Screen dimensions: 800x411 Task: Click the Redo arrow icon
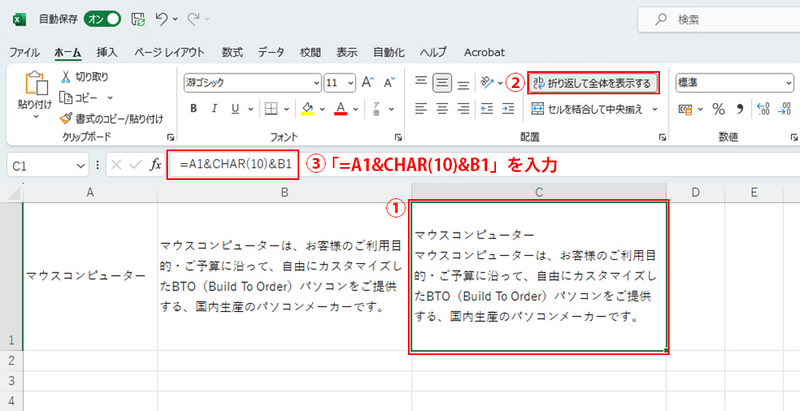coord(193,19)
